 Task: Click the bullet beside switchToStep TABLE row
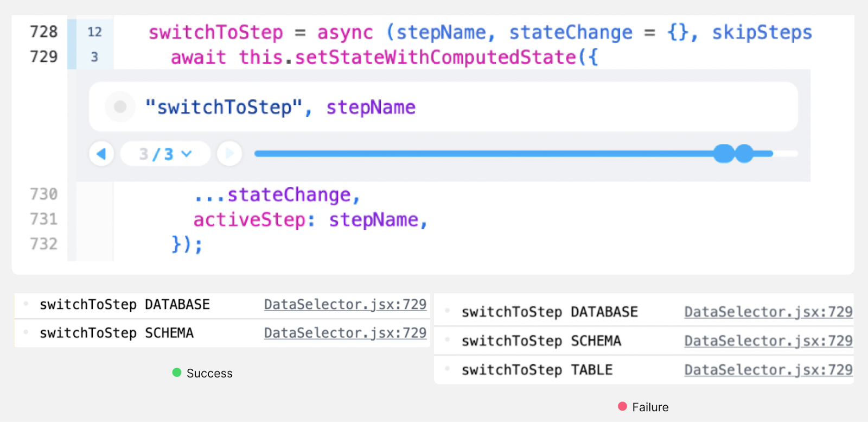click(447, 369)
